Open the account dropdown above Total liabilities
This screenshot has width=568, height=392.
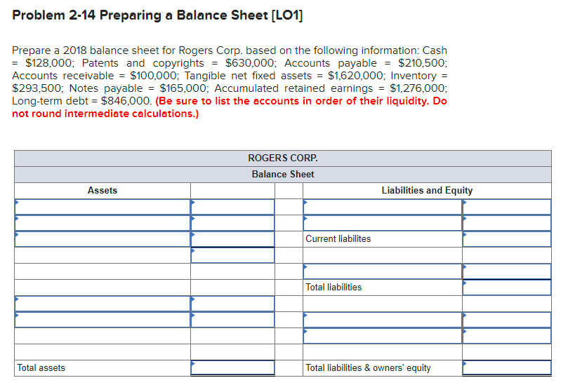(x=383, y=271)
